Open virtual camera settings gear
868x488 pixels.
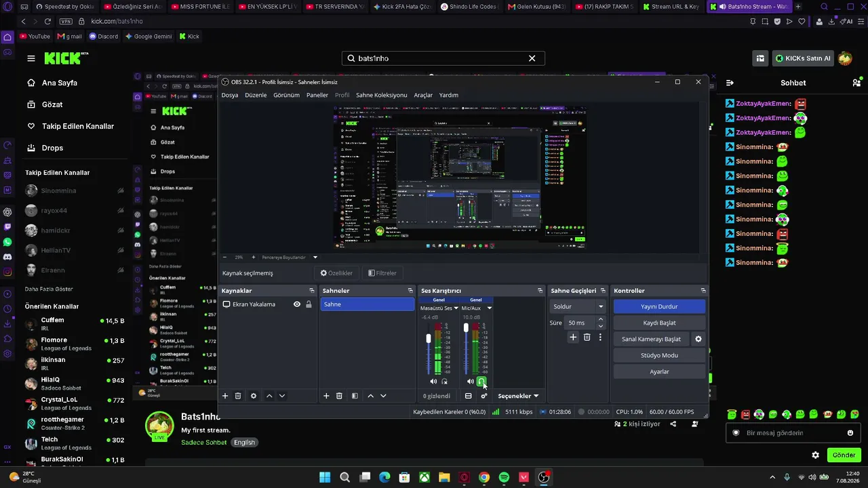pos(698,339)
